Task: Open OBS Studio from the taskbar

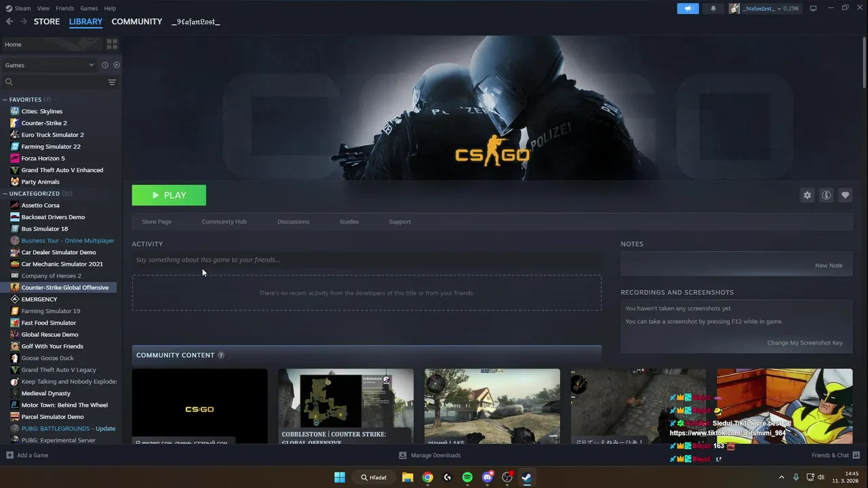Action: (507, 477)
